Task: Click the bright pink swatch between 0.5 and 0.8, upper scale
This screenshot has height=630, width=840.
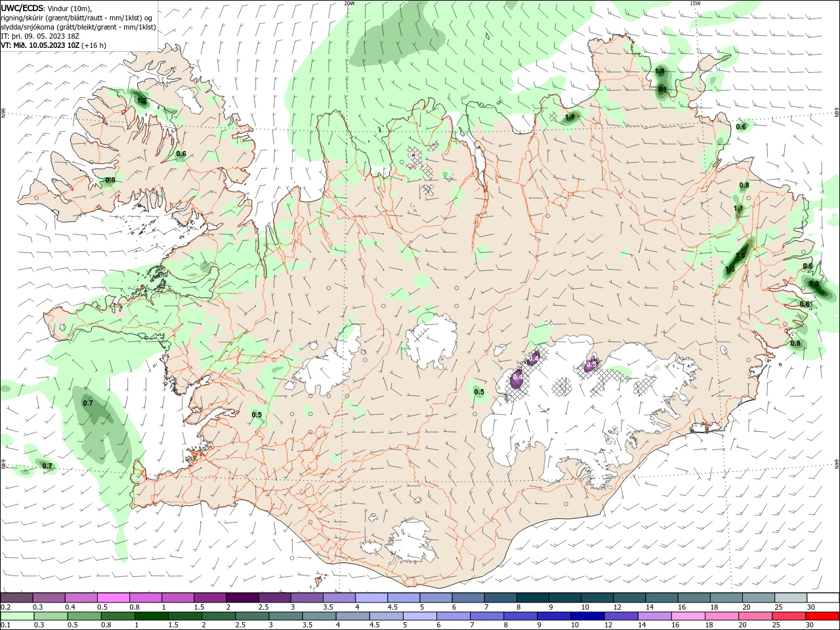Action: tap(113, 598)
